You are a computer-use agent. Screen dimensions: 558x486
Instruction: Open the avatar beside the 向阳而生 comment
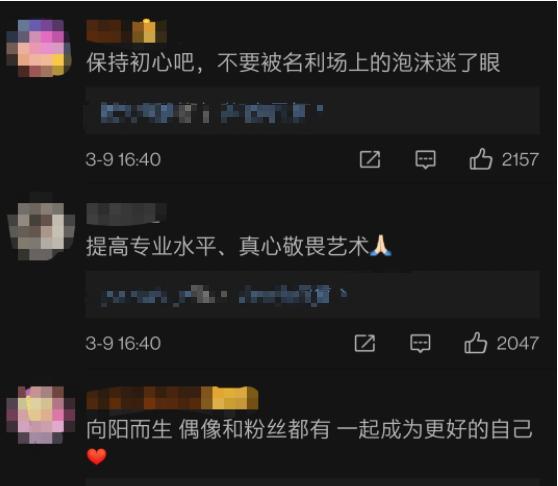tap(41, 414)
